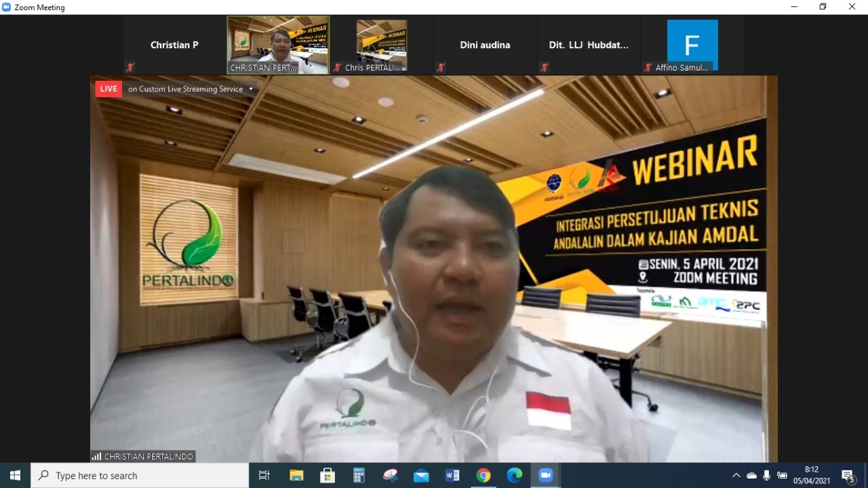The image size is (868, 488).
Task: Open Microsoft Word from the taskbar
Action: coord(452,476)
